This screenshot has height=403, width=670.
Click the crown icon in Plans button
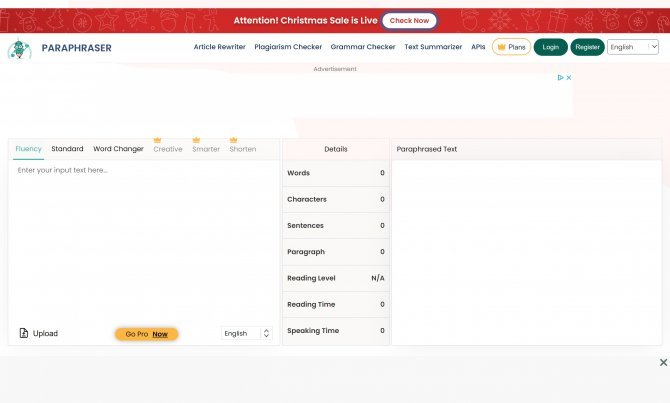point(502,47)
